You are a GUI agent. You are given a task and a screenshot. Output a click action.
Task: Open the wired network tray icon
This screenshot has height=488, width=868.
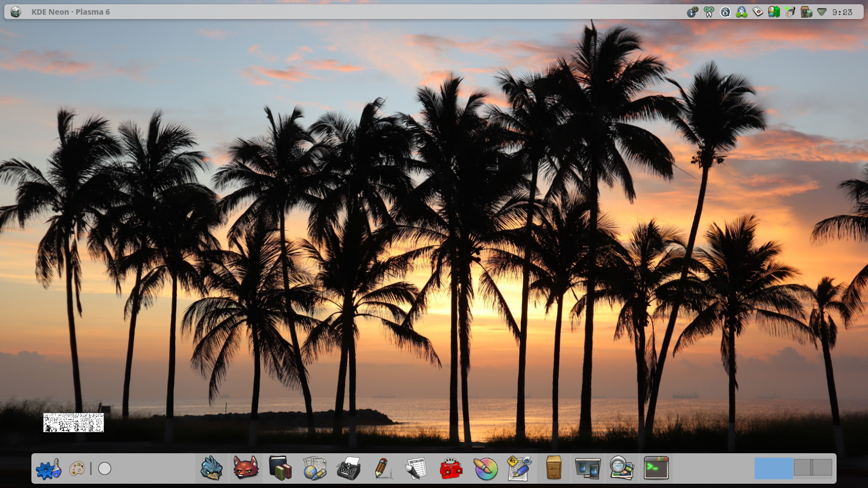(x=790, y=12)
